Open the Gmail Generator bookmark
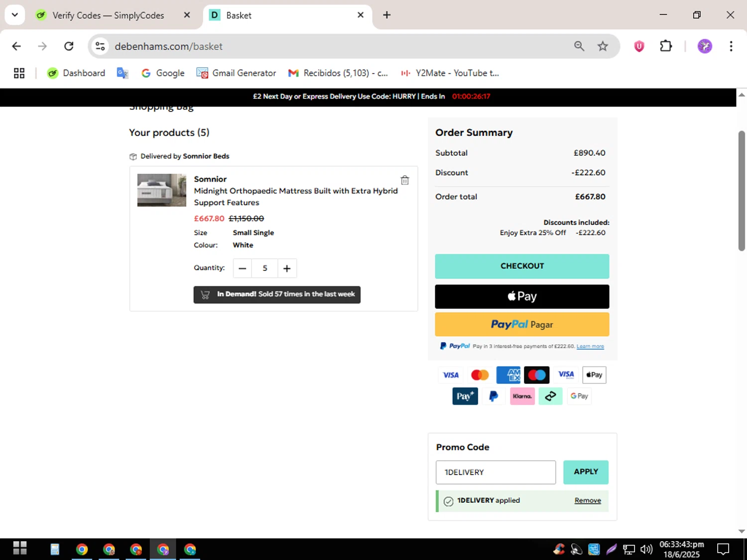The height and width of the screenshot is (560, 747). click(x=236, y=73)
